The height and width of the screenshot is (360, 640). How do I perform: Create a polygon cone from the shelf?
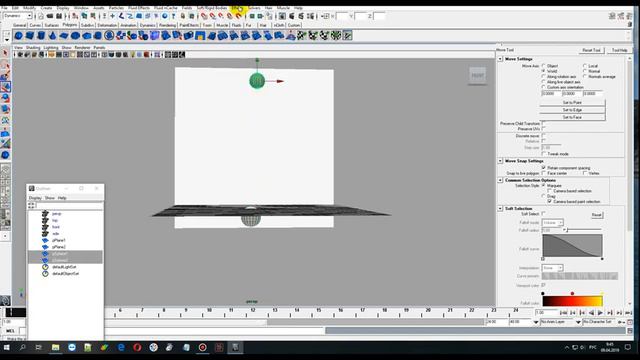coord(52,36)
